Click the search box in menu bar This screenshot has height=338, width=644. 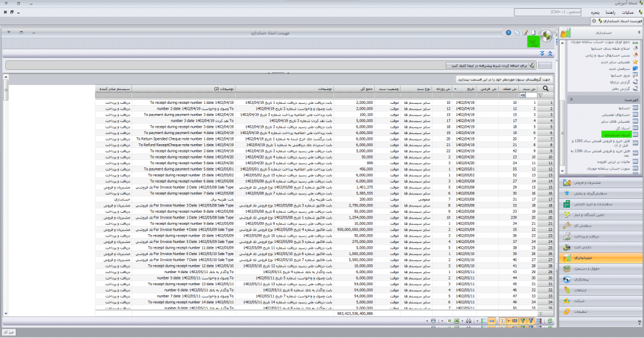[x=548, y=13]
